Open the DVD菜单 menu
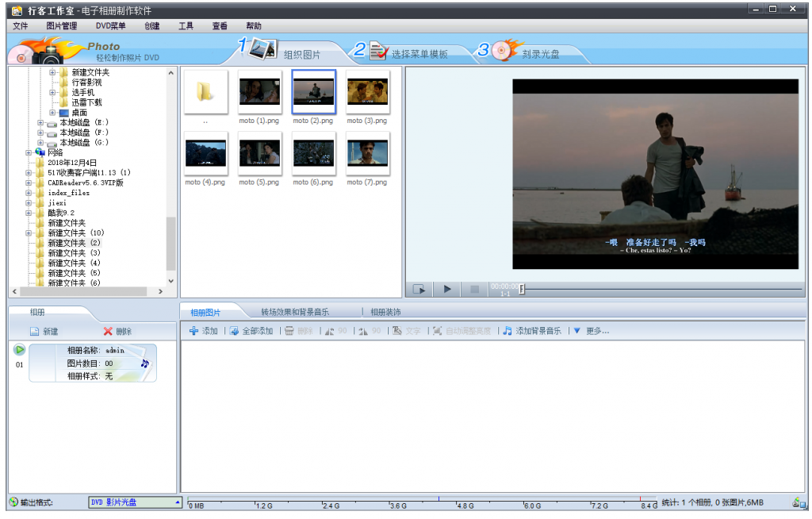This screenshot has height=519, width=812. pos(111,26)
